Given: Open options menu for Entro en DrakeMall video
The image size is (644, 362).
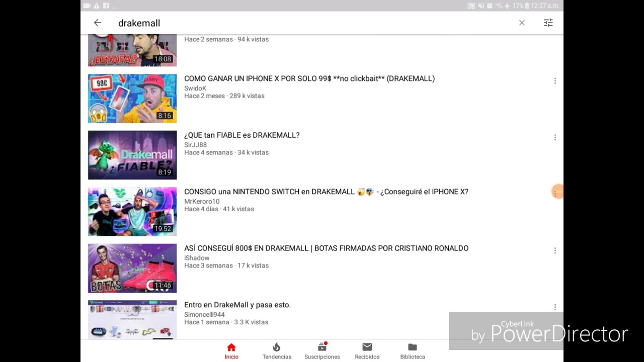Looking at the screenshot, I should pos(555,307).
